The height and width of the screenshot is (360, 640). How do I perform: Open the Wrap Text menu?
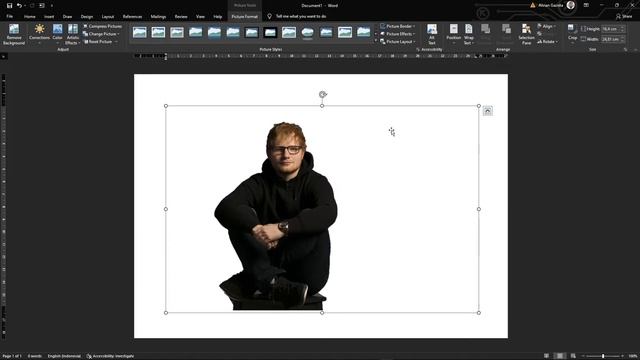coord(469,34)
